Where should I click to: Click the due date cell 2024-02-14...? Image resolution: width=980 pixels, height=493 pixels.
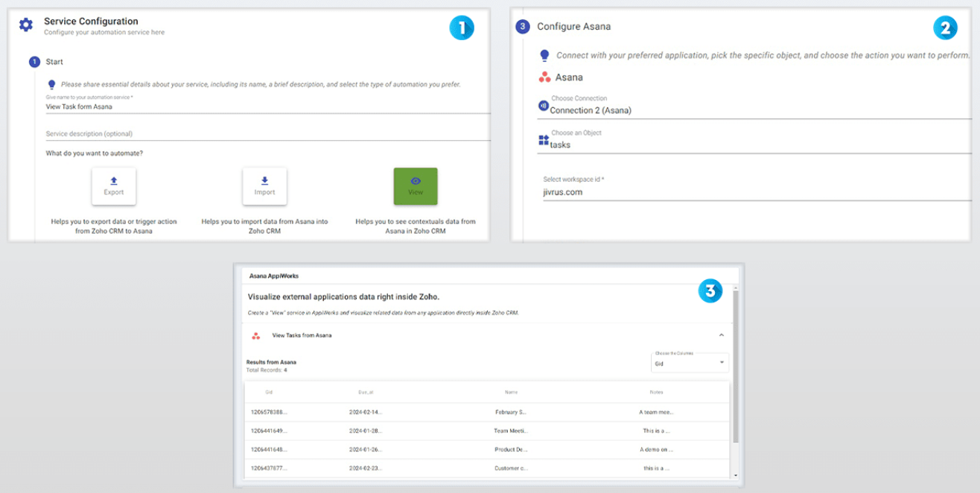[x=365, y=411]
